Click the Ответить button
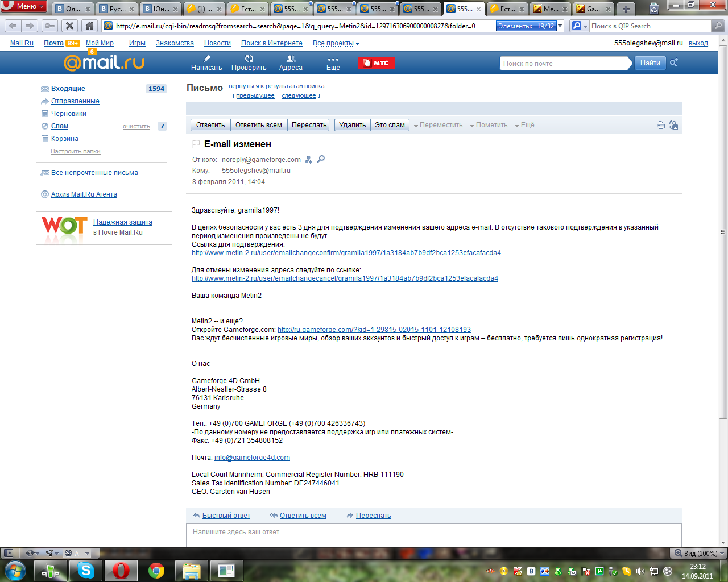Viewport: 728px width, 582px height. 210,125
